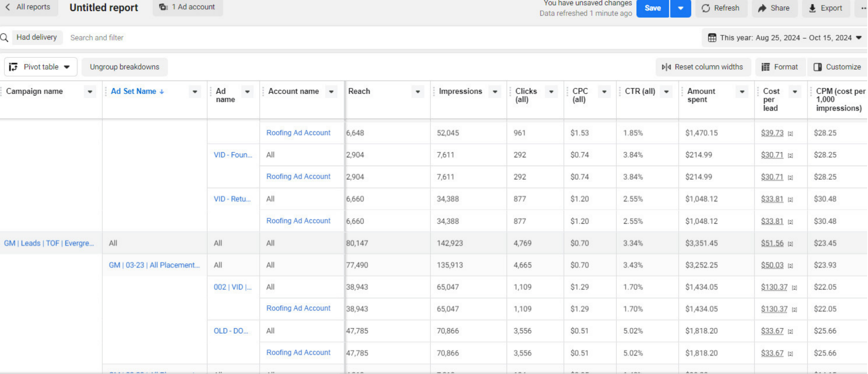Click the $50.03 cost per lead value
868x374 pixels.
pos(772,265)
